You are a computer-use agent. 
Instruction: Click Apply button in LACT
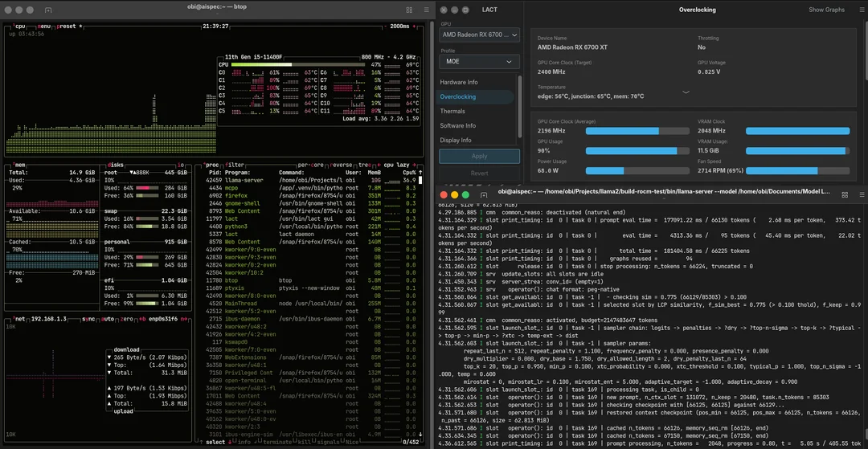click(479, 156)
